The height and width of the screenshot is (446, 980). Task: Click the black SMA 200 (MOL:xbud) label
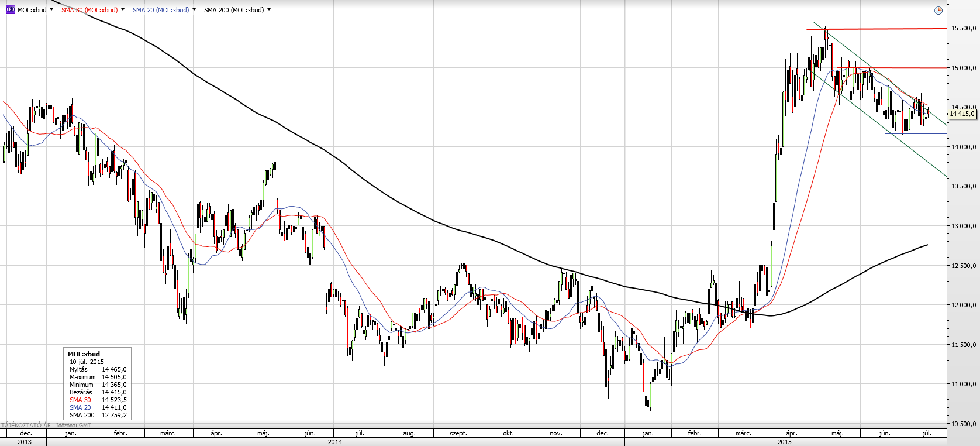click(x=233, y=10)
